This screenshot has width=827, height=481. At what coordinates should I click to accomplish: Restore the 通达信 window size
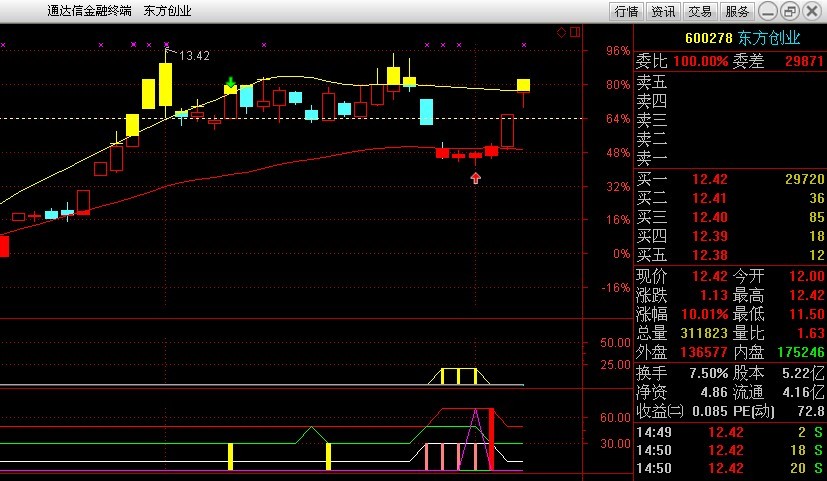(790, 11)
